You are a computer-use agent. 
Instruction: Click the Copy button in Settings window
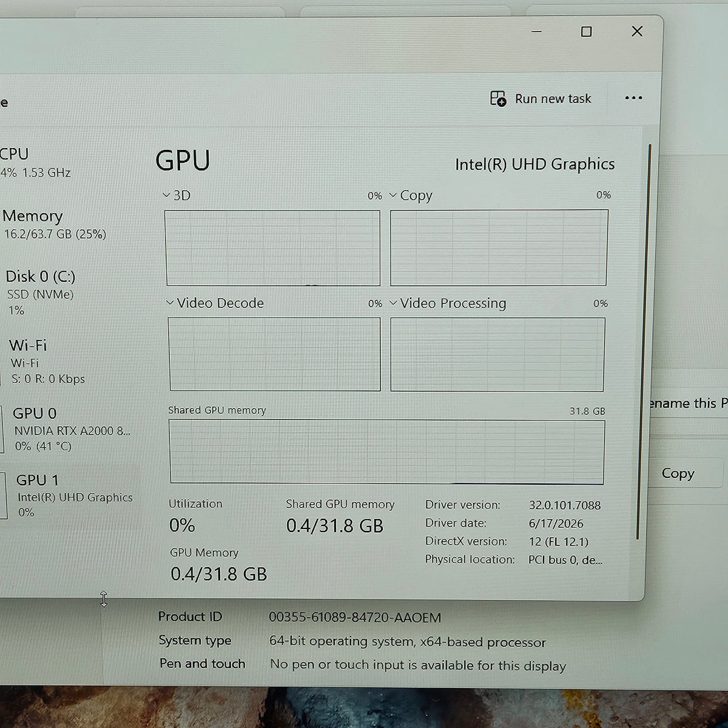tap(678, 473)
